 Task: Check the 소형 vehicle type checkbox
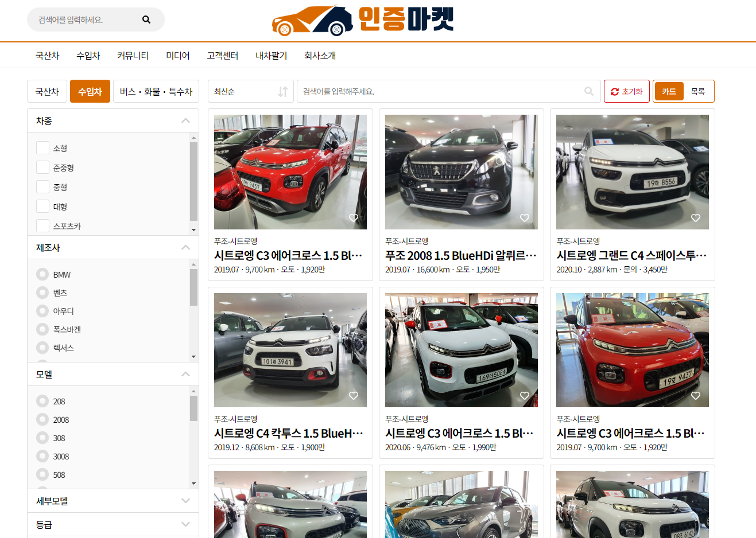[x=42, y=147]
